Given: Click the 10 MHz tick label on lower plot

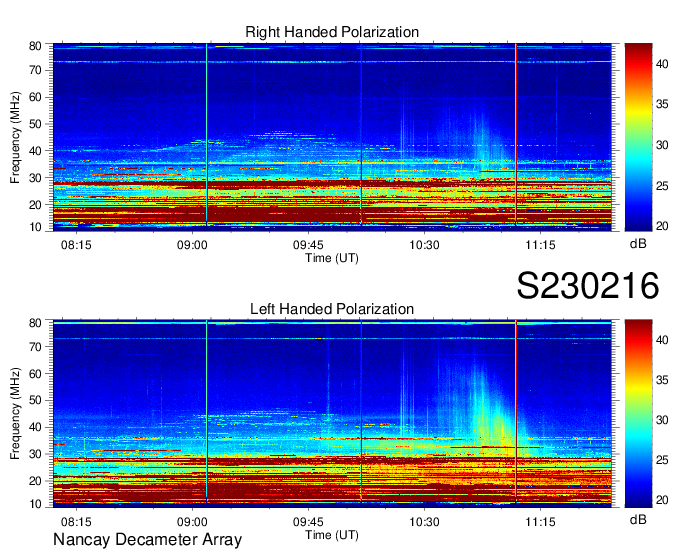Looking at the screenshot, I should [35, 504].
